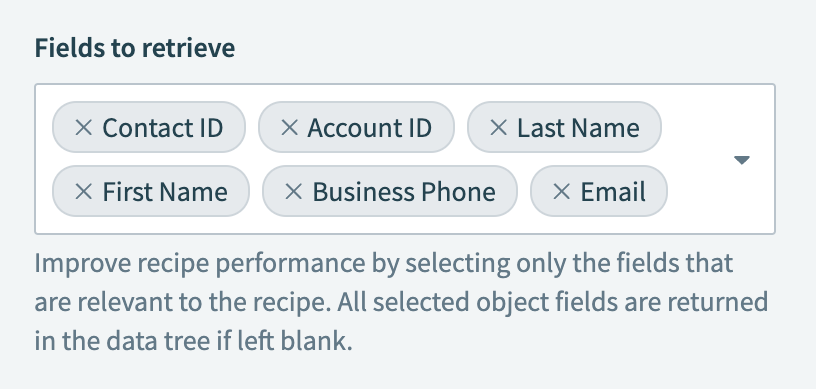The width and height of the screenshot is (816, 389).
Task: Remove the Email field chip
Action: pyautogui.click(x=561, y=191)
